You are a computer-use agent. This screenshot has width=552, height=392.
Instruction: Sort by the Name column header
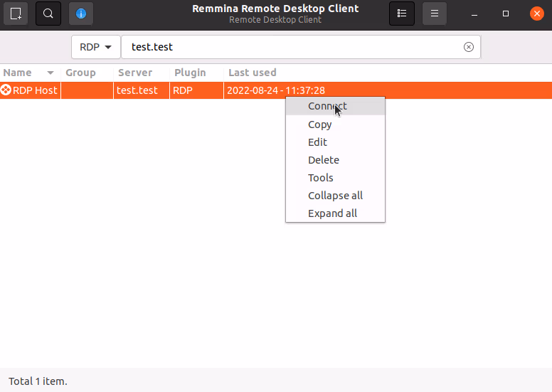pyautogui.click(x=30, y=73)
